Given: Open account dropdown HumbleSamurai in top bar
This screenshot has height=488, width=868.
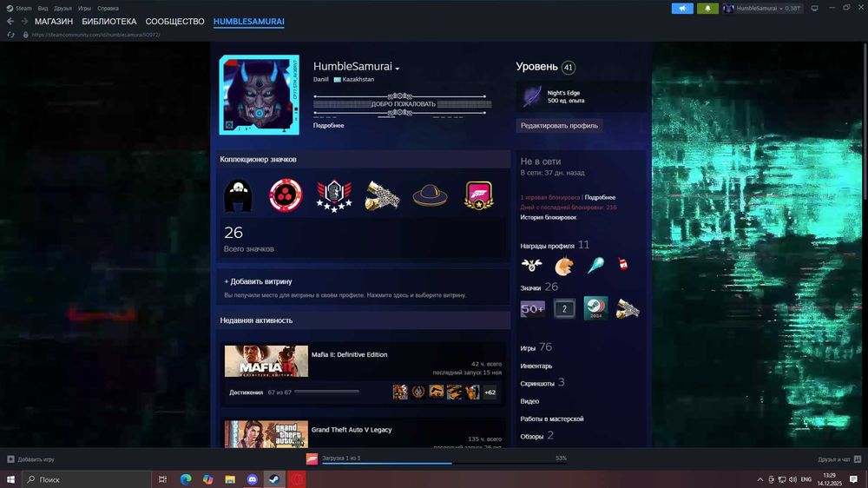Looking at the screenshot, I should (762, 9).
